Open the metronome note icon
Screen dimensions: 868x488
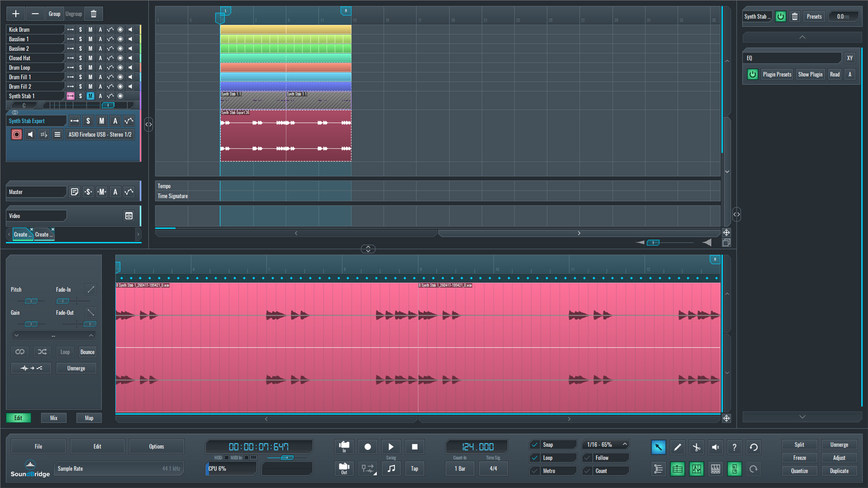pyautogui.click(x=391, y=469)
